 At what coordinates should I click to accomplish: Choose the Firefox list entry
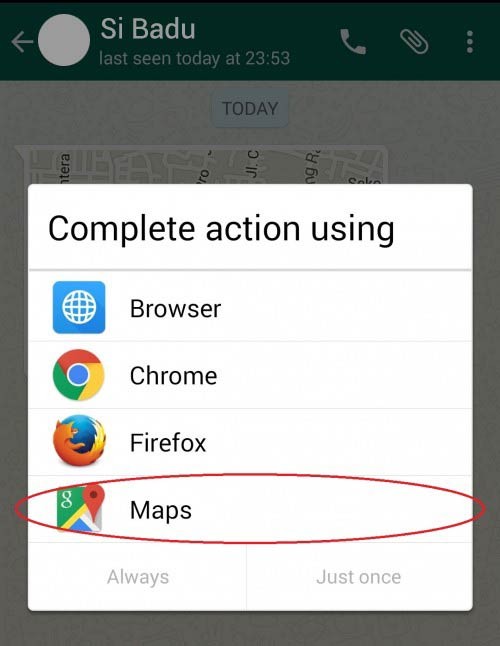click(x=250, y=442)
